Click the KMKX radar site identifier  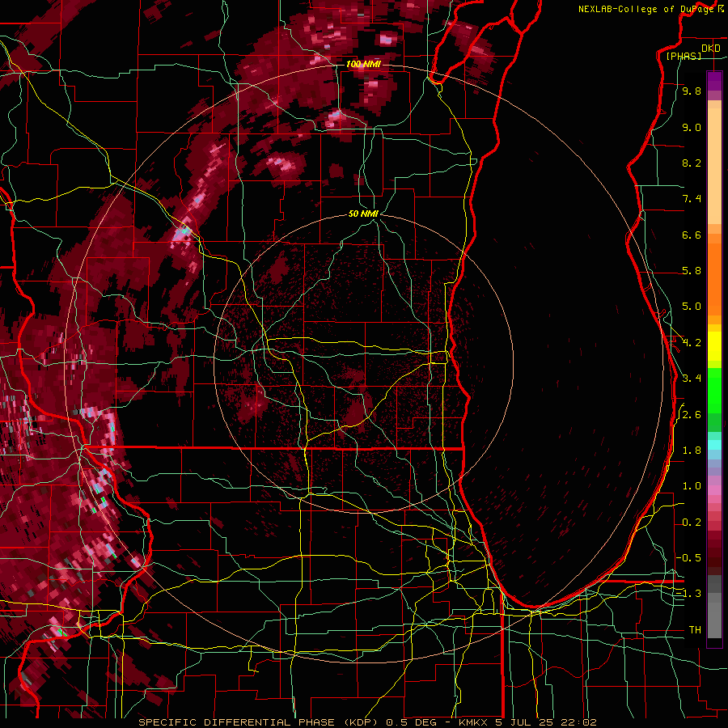click(x=473, y=722)
